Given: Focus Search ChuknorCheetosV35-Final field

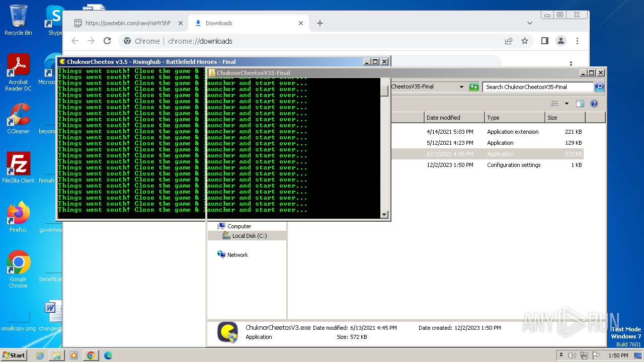Looking at the screenshot, I should pos(538,87).
